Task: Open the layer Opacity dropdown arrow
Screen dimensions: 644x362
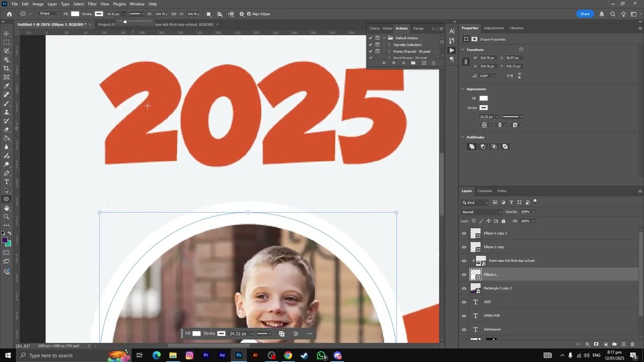Action: 533,212
